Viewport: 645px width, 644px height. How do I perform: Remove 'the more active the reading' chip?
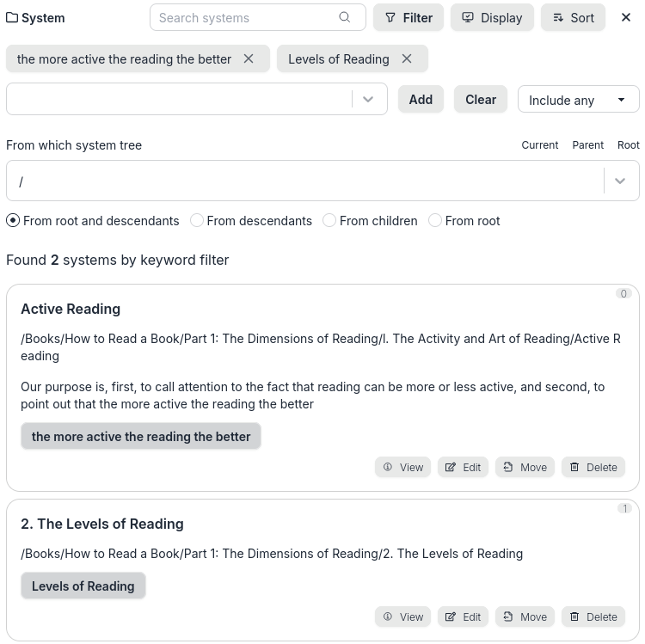(x=249, y=58)
